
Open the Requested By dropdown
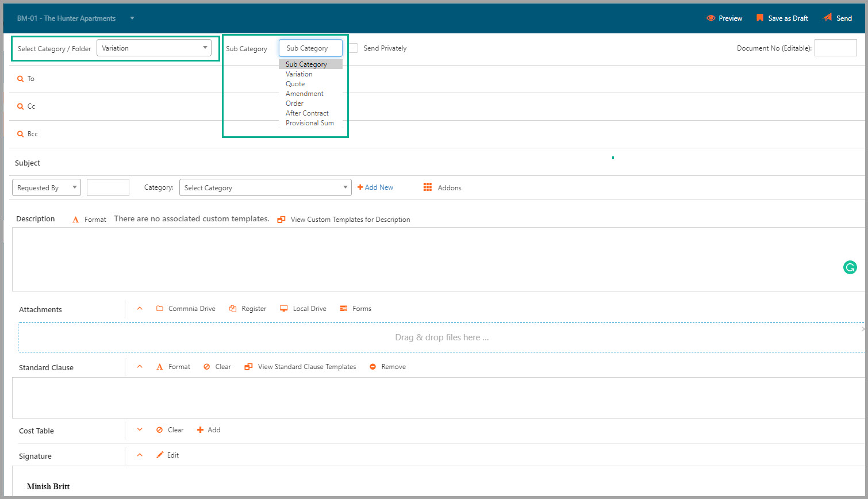pyautogui.click(x=47, y=187)
